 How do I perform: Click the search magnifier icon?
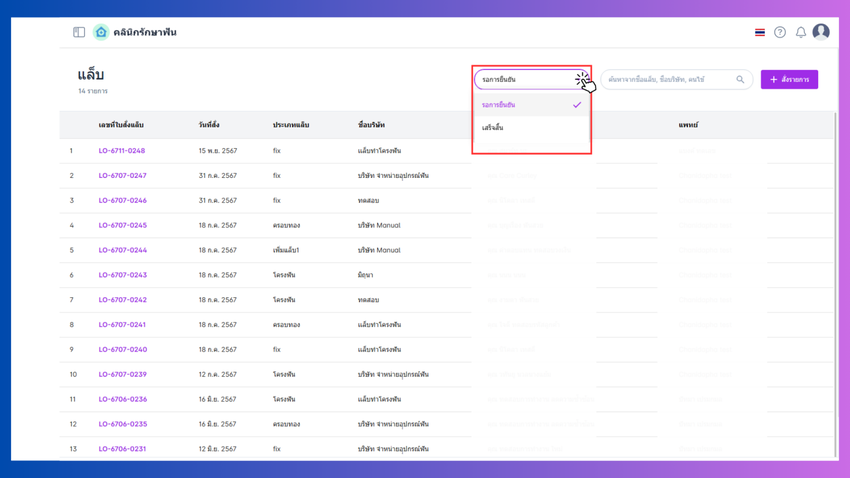(x=740, y=79)
